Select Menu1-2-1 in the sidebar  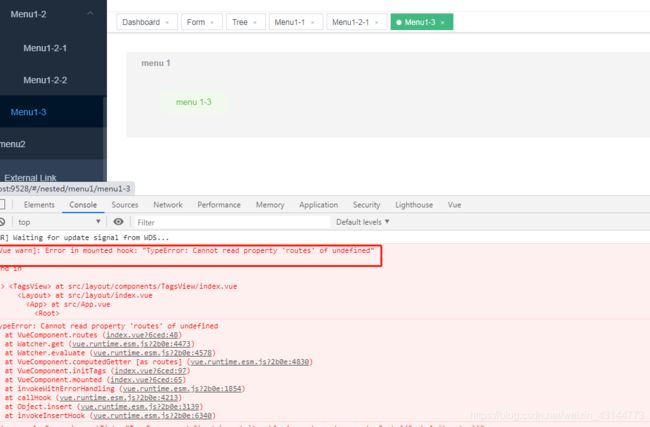coord(45,48)
